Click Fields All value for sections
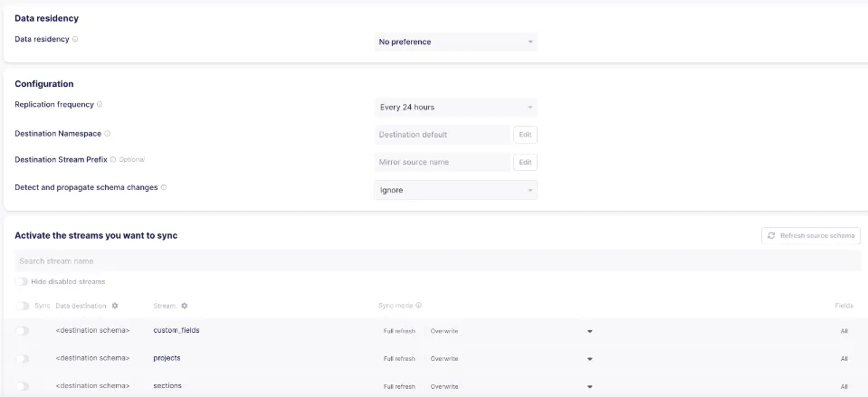 pyautogui.click(x=844, y=386)
